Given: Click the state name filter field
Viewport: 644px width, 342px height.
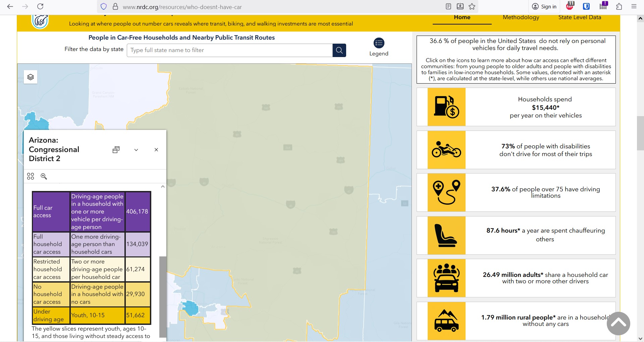Looking at the screenshot, I should click(230, 50).
